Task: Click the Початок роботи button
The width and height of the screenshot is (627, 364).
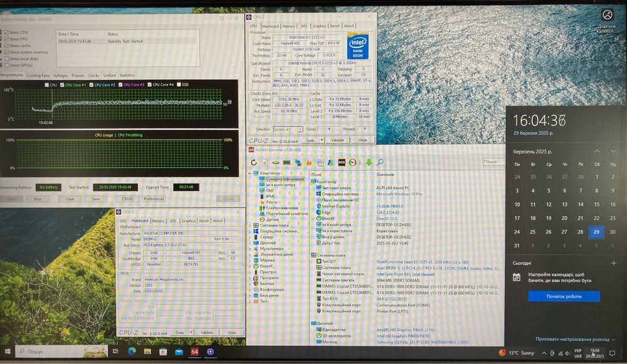Action: (x=564, y=296)
